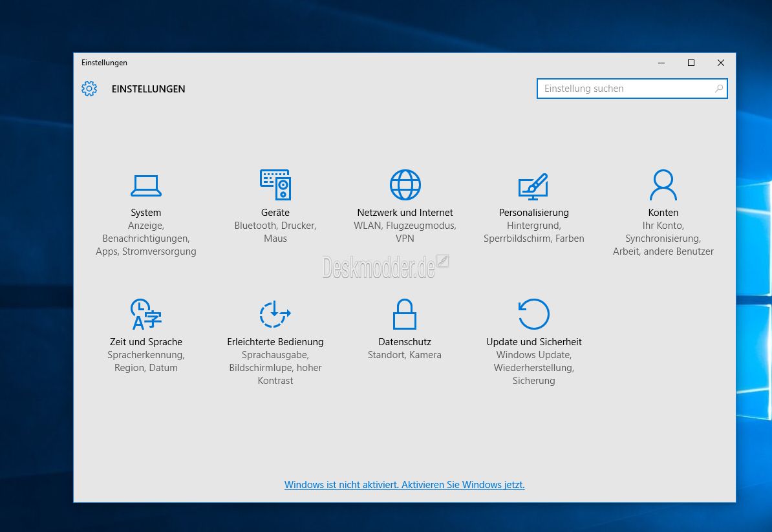Minimize the Einstellungen window
Screen dimensions: 772x532
661,63
